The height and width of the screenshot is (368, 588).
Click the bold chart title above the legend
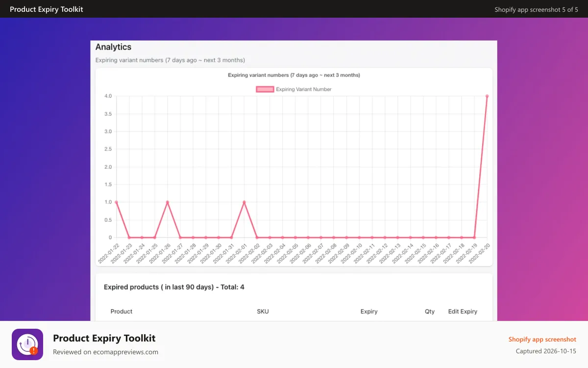click(x=294, y=75)
